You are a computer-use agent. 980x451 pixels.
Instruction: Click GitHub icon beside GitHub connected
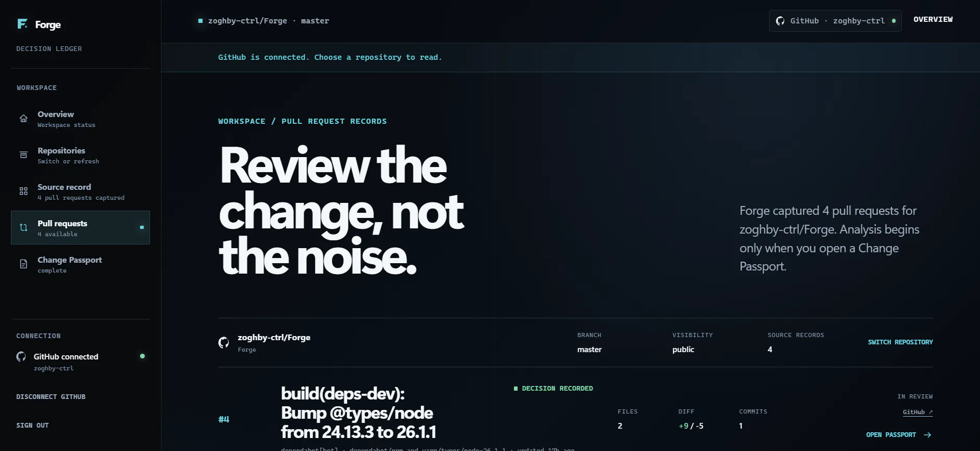pos(21,356)
